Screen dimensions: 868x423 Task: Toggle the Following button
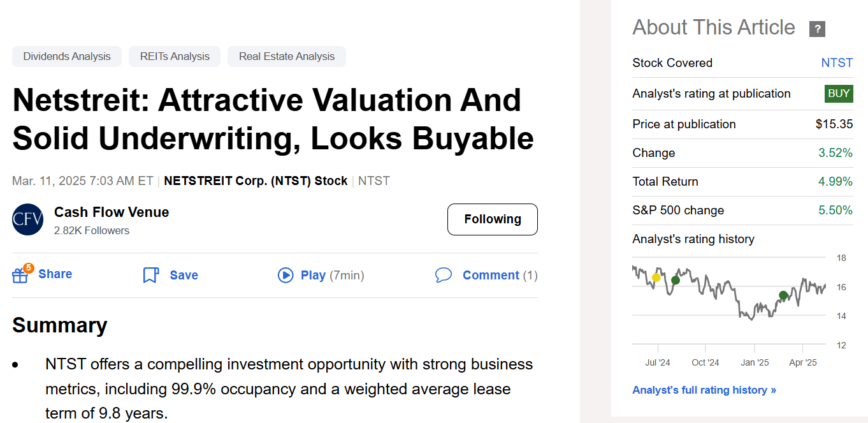click(492, 219)
